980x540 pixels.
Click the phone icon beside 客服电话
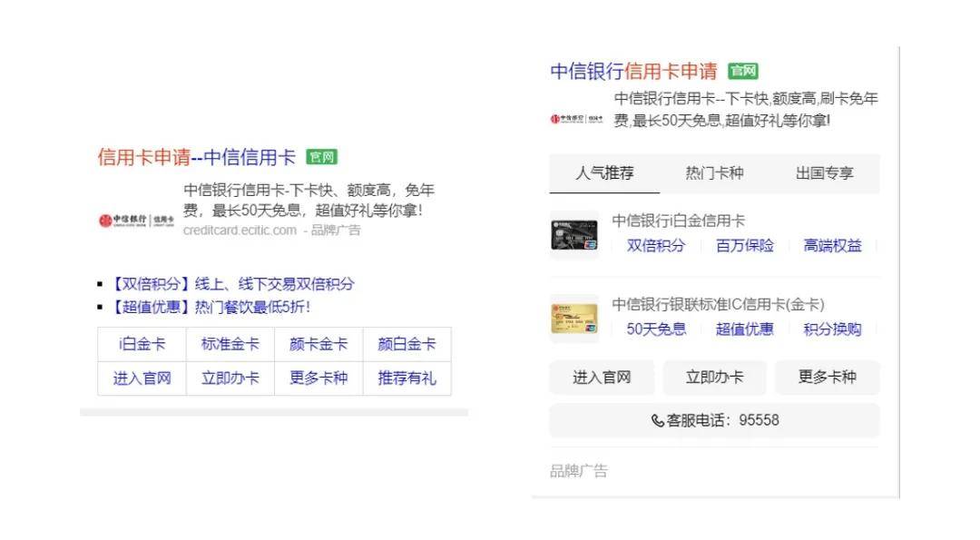tap(658, 421)
